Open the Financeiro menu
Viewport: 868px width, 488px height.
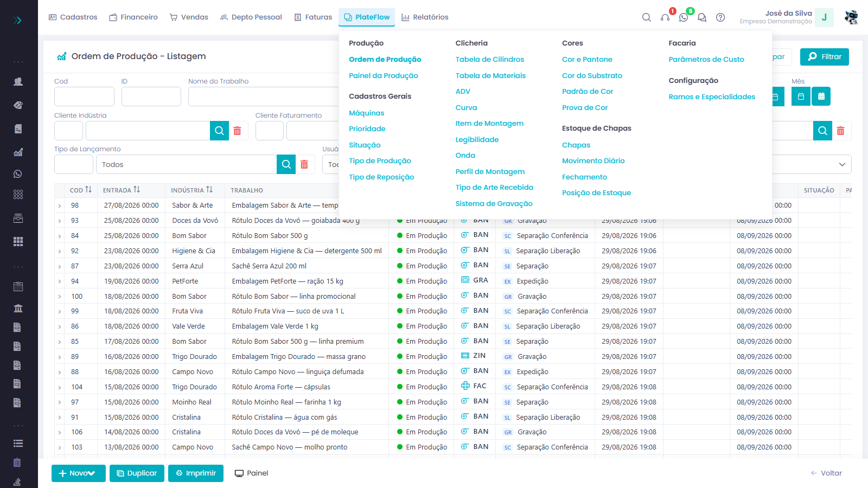pyautogui.click(x=133, y=17)
